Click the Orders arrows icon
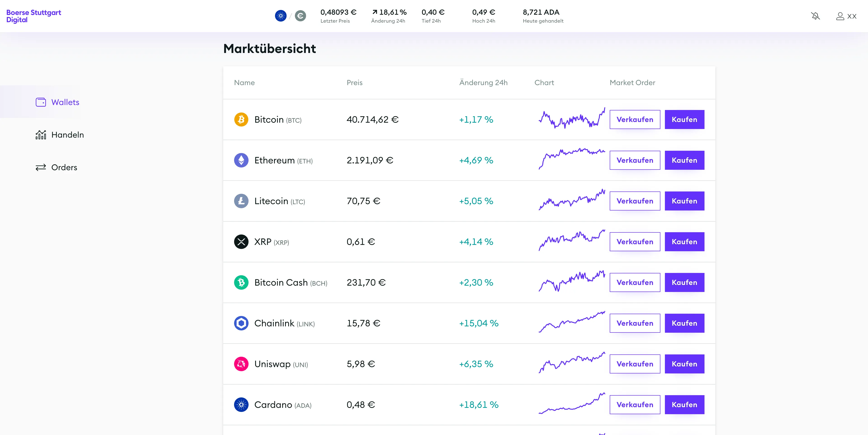868x435 pixels. tap(41, 167)
